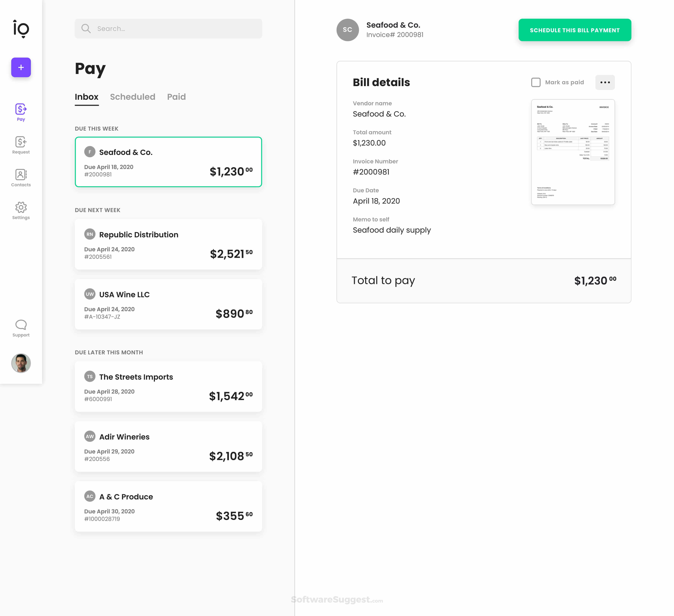674x616 pixels.
Task: Go to the Request section
Action: click(21, 145)
